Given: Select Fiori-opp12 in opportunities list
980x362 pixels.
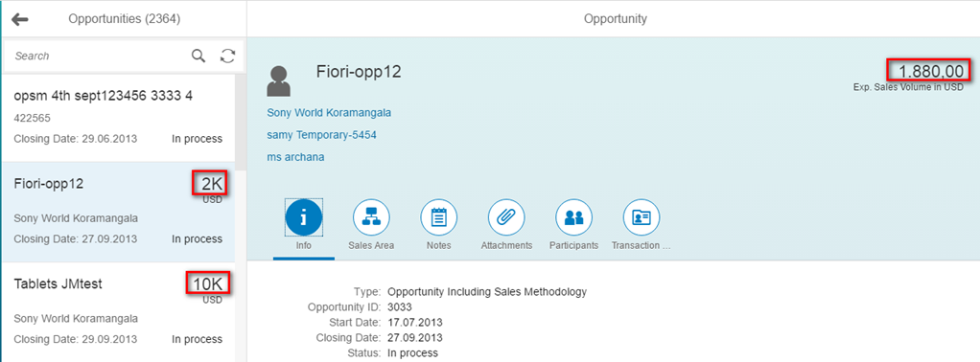Looking at the screenshot, I should pyautogui.click(x=118, y=213).
